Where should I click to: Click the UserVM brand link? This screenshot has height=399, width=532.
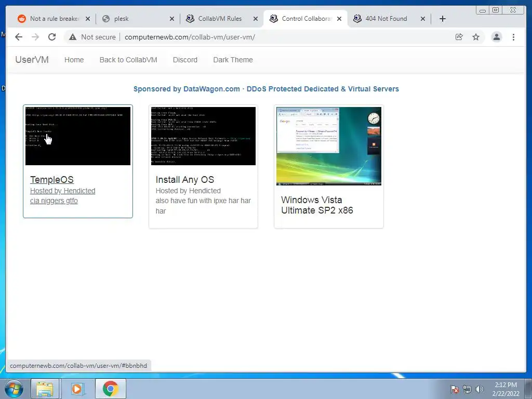point(32,60)
